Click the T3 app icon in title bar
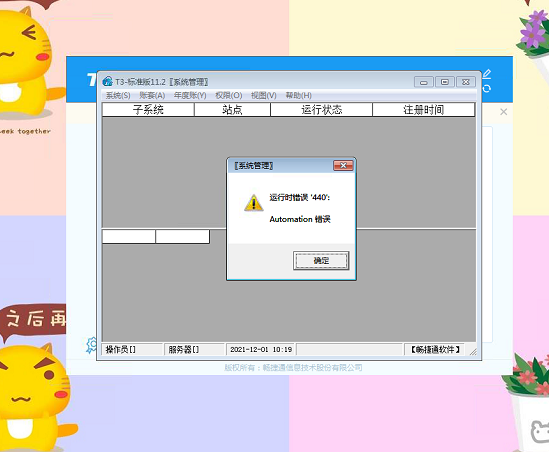549x452 pixels. tap(107, 82)
